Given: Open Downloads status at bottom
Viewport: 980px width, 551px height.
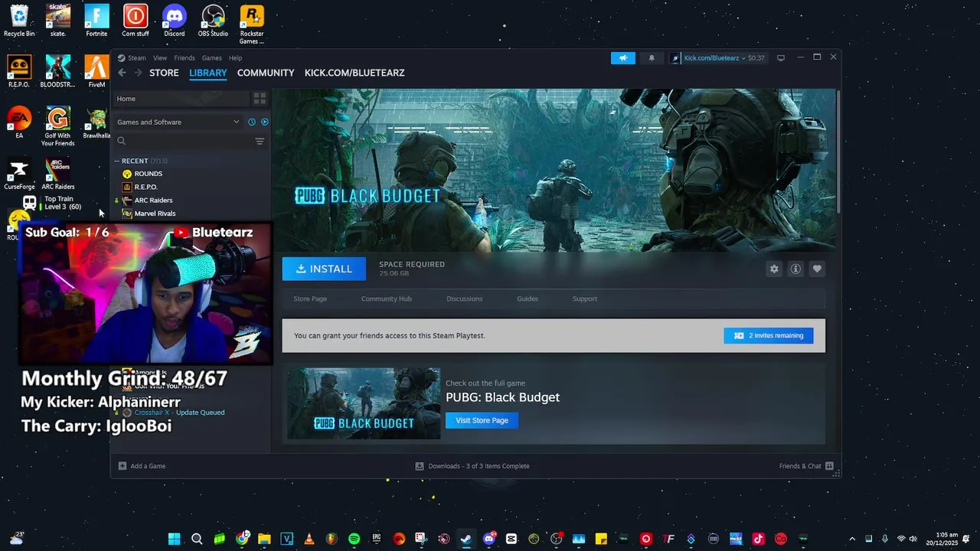Looking at the screenshot, I should click(472, 466).
